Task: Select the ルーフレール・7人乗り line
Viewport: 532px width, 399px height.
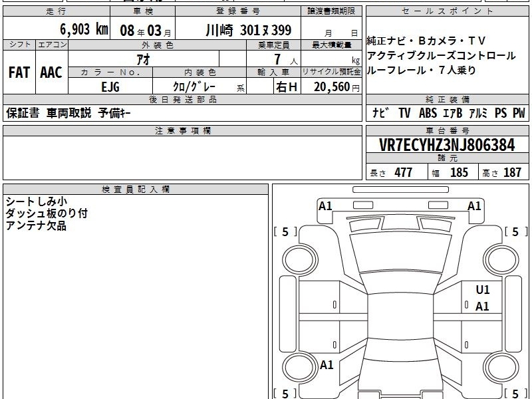Action: coord(422,70)
